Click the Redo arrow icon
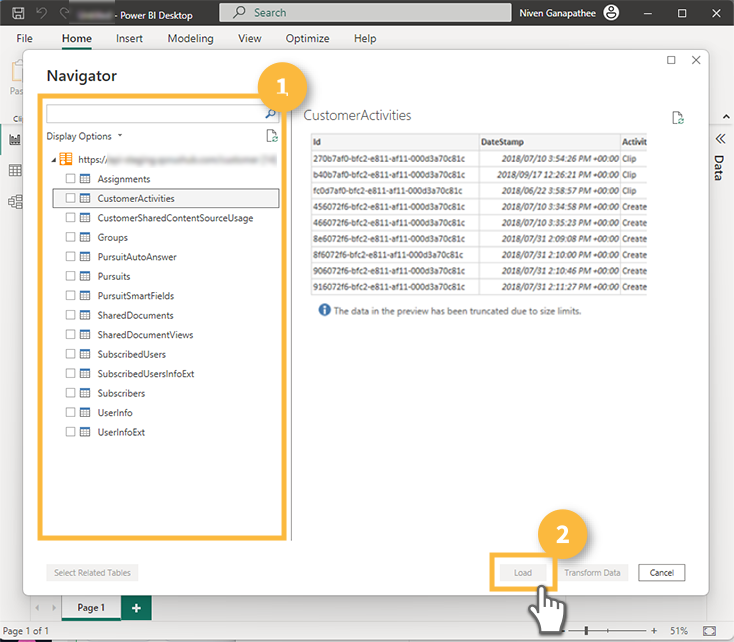734x642 pixels. (x=64, y=13)
